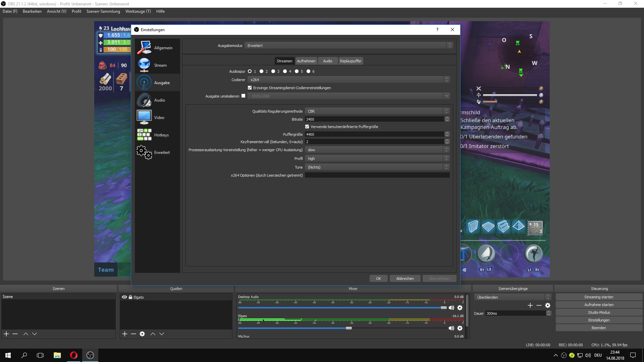Image resolution: width=644 pixels, height=362 pixels.
Task: Toggle Elgato source visibility eye
Action: (x=124, y=297)
